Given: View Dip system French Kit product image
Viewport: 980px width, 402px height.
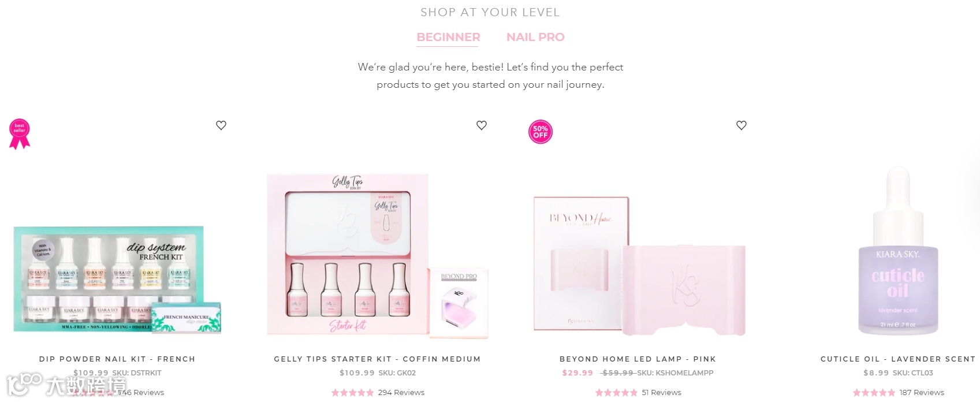Looking at the screenshot, I should (117, 280).
